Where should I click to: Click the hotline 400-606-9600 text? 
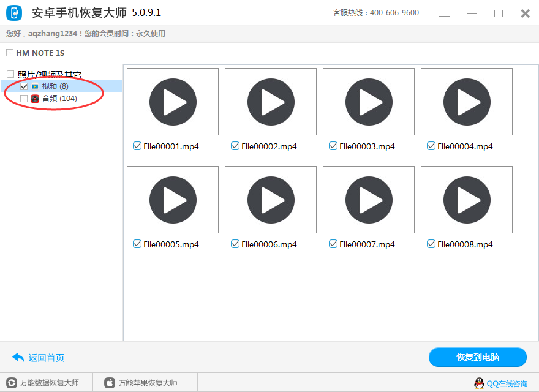pos(394,13)
